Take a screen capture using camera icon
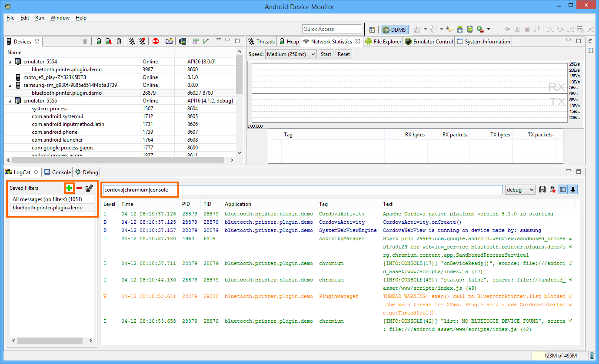599x364 pixels. (169, 42)
